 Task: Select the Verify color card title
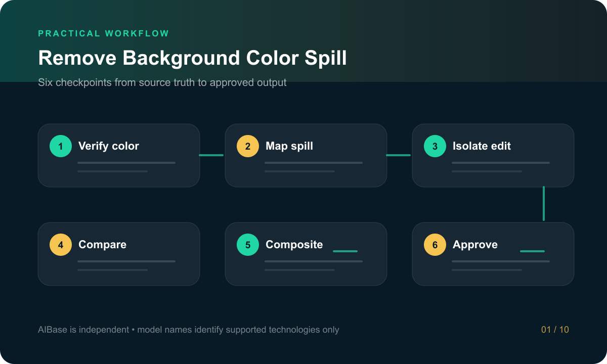[x=109, y=146]
